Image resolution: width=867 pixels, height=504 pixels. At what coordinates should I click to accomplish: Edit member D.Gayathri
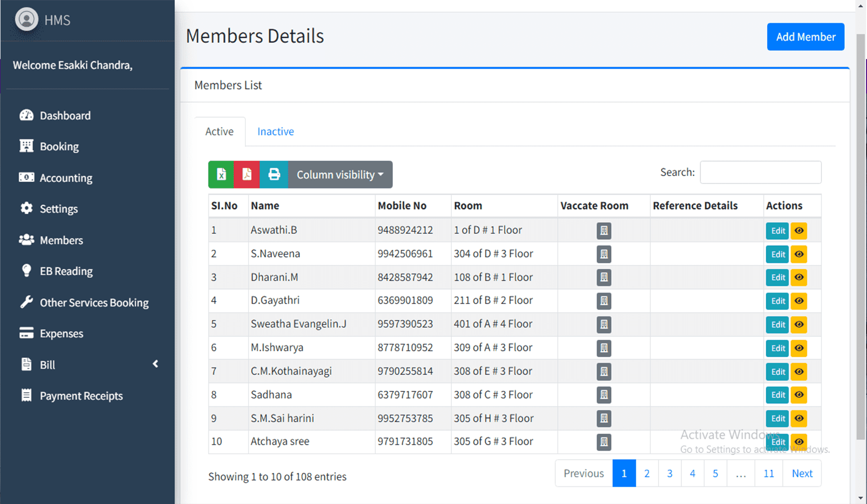click(777, 301)
